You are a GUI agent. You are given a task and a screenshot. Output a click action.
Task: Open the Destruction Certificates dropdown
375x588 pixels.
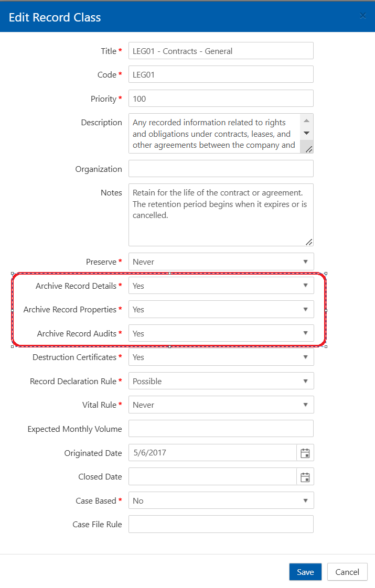221,357
